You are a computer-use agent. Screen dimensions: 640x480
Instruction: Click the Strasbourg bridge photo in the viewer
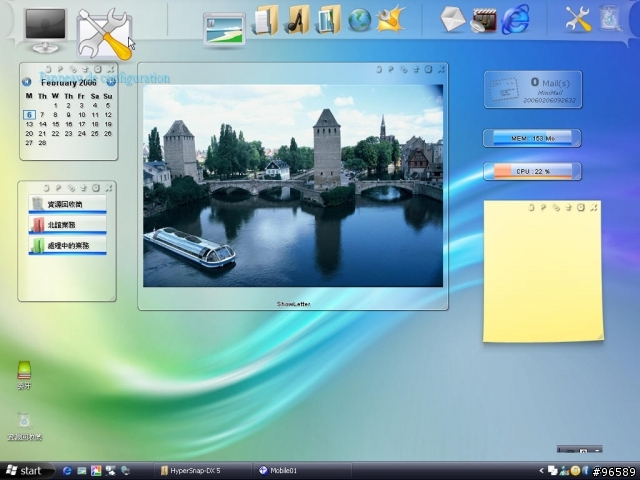293,186
